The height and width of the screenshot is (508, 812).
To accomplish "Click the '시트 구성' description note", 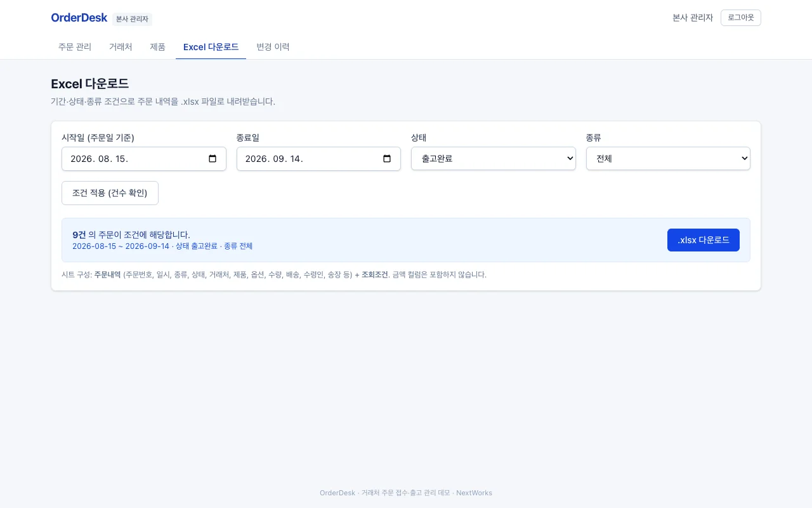I will (274, 275).
